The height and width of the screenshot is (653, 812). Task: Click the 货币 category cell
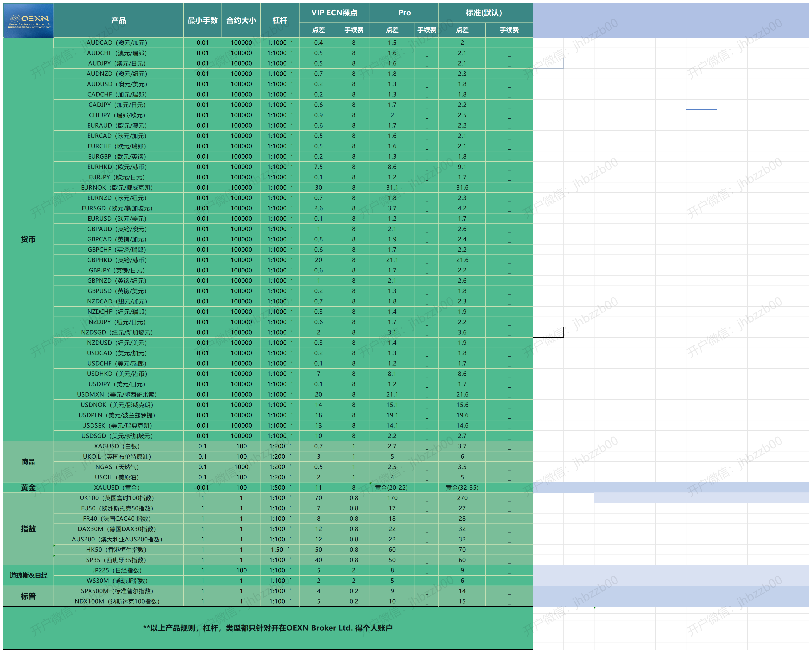(29, 239)
